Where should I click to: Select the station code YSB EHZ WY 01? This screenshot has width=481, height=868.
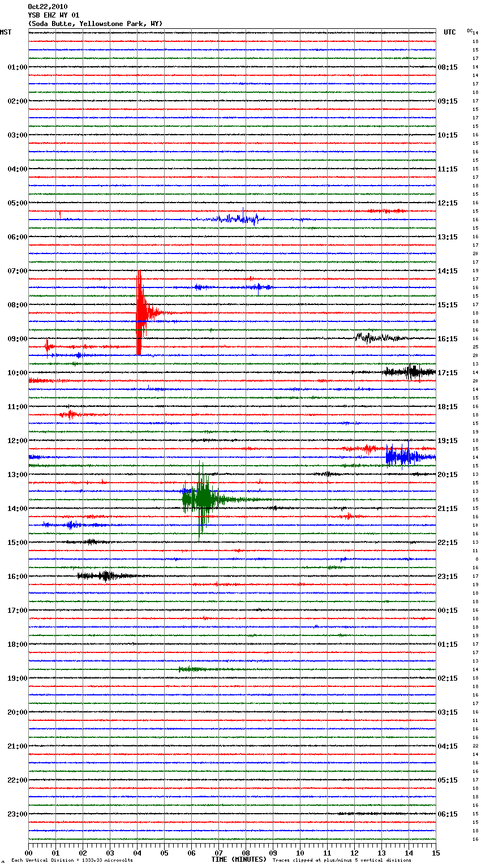(x=54, y=15)
